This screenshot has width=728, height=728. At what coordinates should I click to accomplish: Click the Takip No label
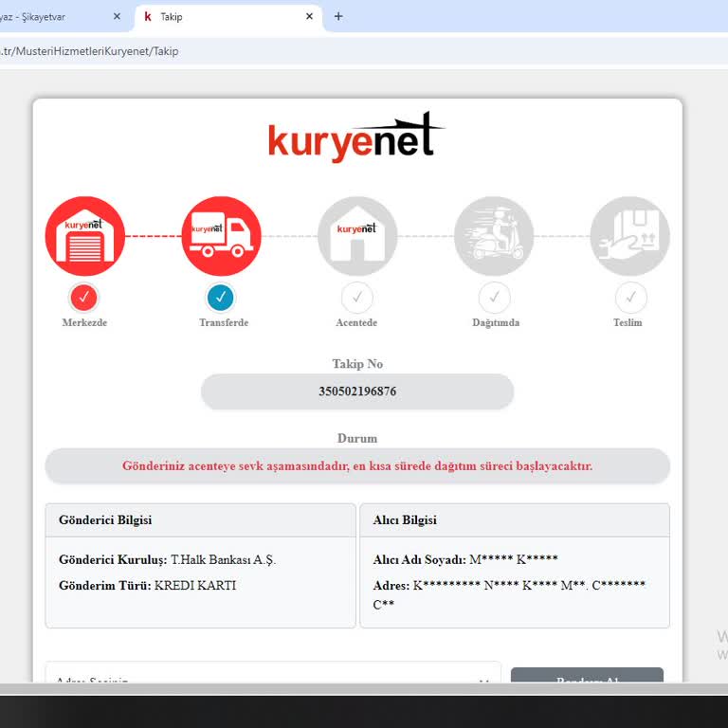[357, 364]
